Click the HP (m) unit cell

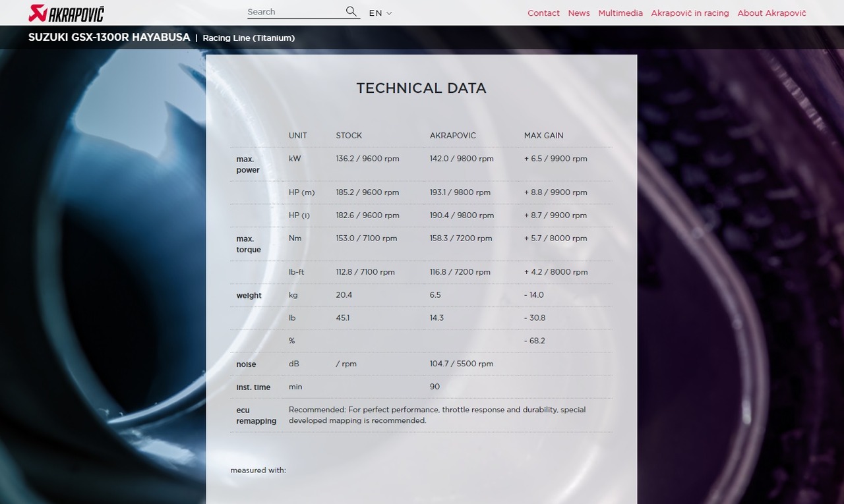302,193
